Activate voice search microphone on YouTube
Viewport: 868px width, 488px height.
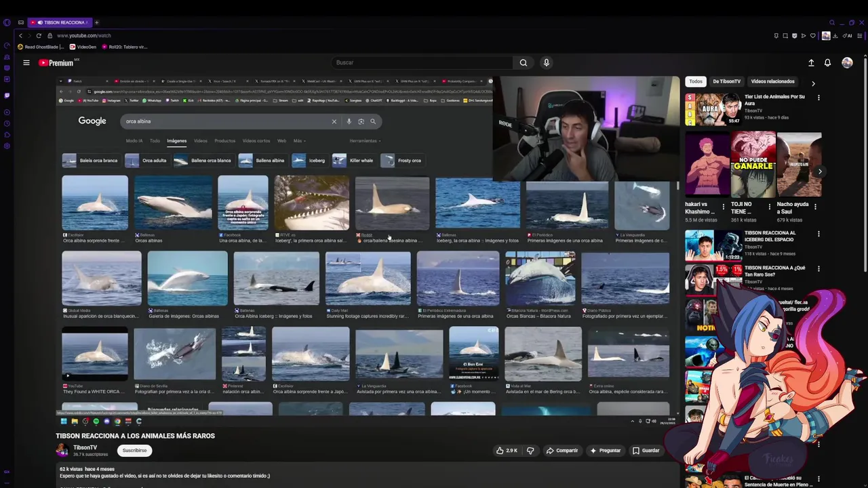[546, 62]
